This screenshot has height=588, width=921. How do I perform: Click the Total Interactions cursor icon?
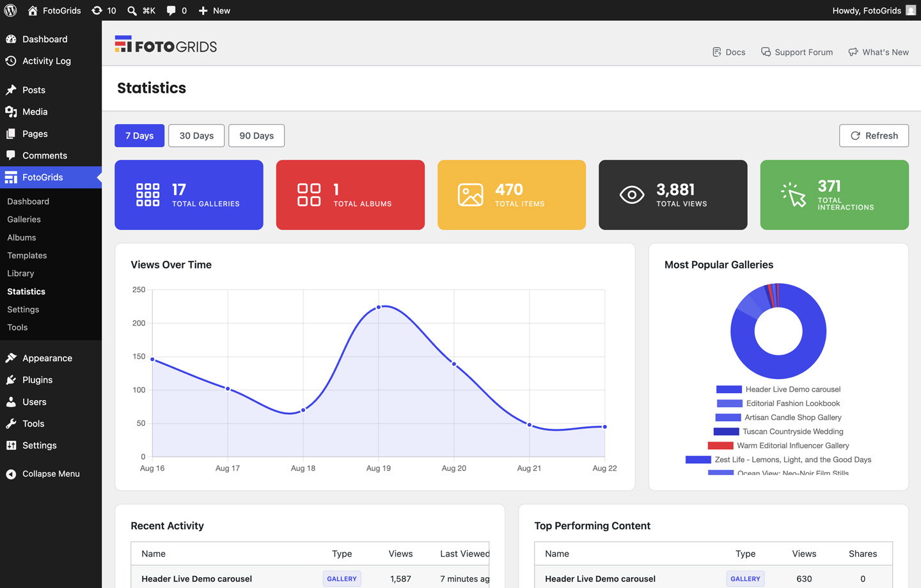pyautogui.click(x=793, y=195)
